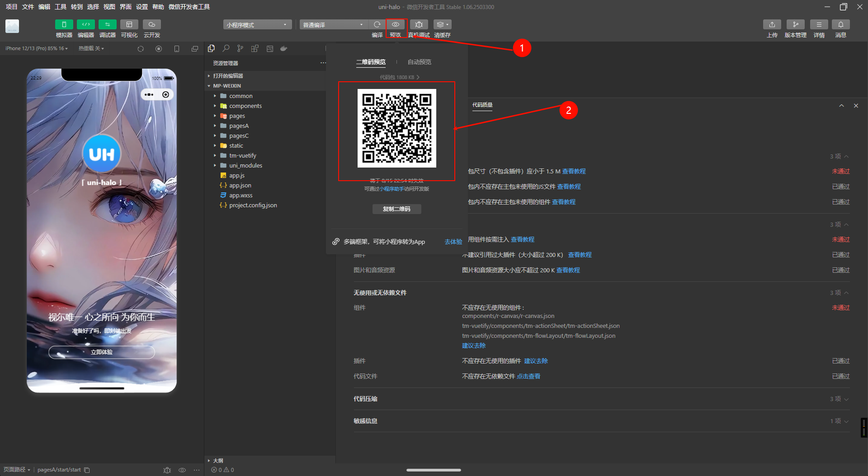This screenshot has height=476, width=868.
Task: Click the go experience multi-platform link
Action: pyautogui.click(x=453, y=242)
